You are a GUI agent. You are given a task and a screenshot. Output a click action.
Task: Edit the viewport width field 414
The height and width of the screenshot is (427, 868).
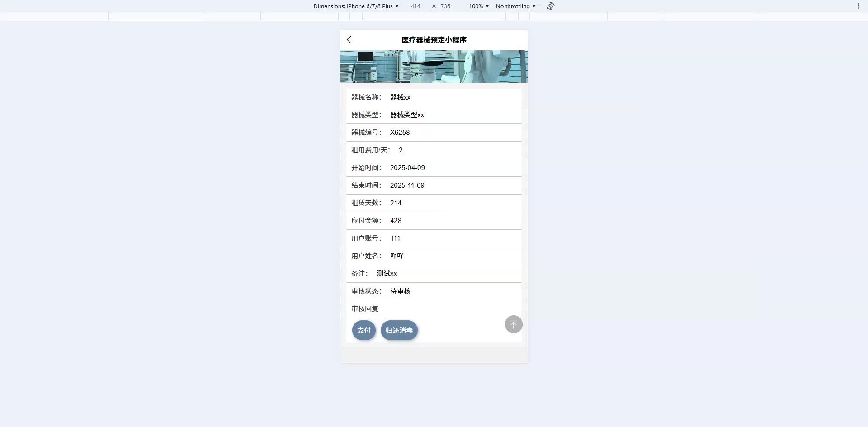[x=415, y=6]
